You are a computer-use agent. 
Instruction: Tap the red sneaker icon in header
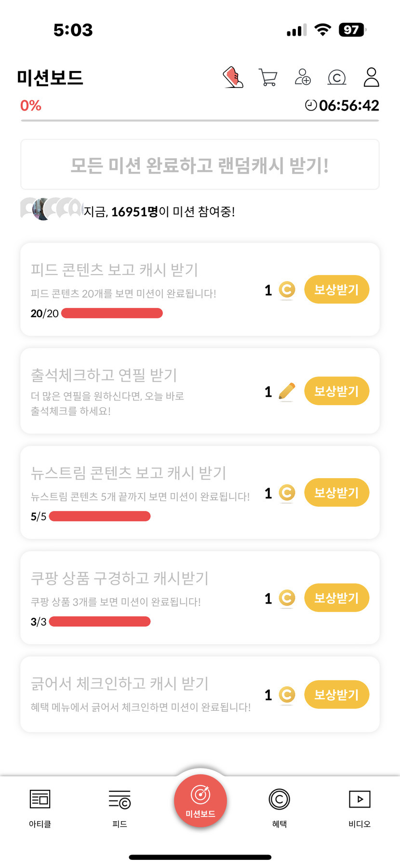click(x=233, y=77)
